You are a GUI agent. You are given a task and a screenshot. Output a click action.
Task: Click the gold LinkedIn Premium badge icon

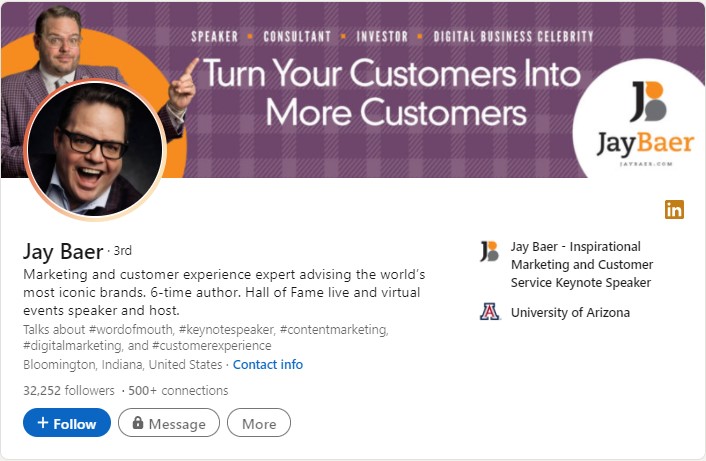point(674,209)
